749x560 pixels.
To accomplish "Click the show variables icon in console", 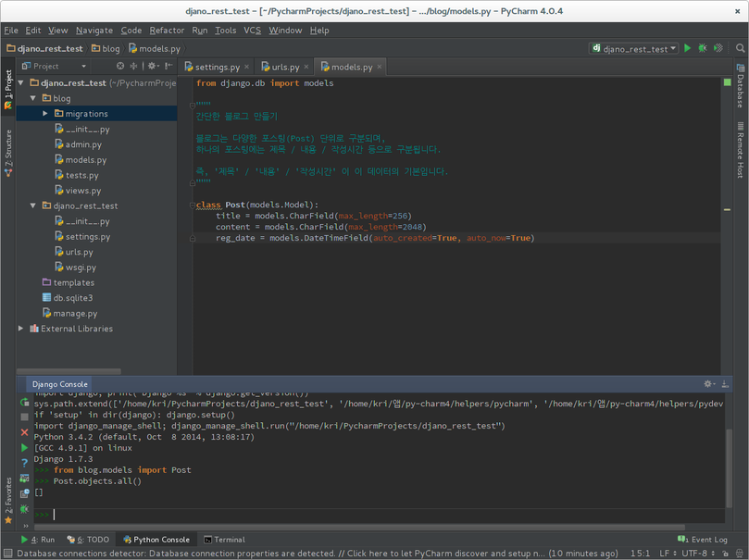I will (x=24, y=478).
